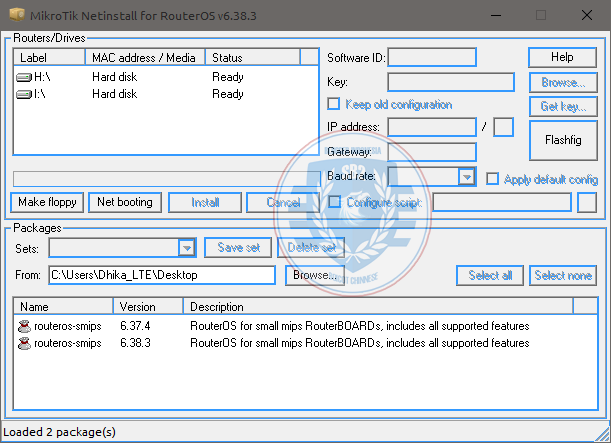Focus the Key input field
This screenshot has width=611, height=443.
pyautogui.click(x=451, y=82)
